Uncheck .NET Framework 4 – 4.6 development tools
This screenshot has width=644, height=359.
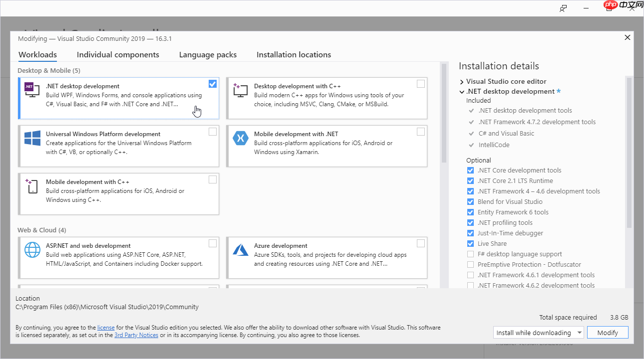[x=470, y=191]
